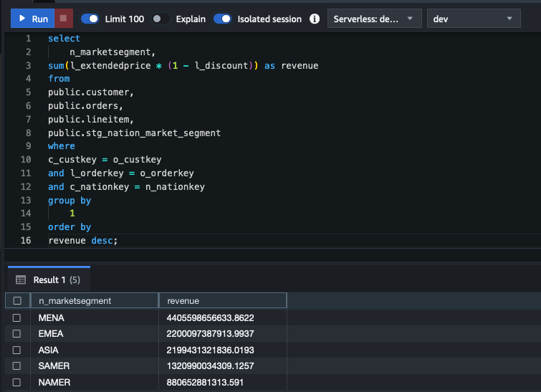Viewport: 541px width, 392px height.
Task: Click the public.stg_nation_market_segment code line
Action: [x=134, y=133]
